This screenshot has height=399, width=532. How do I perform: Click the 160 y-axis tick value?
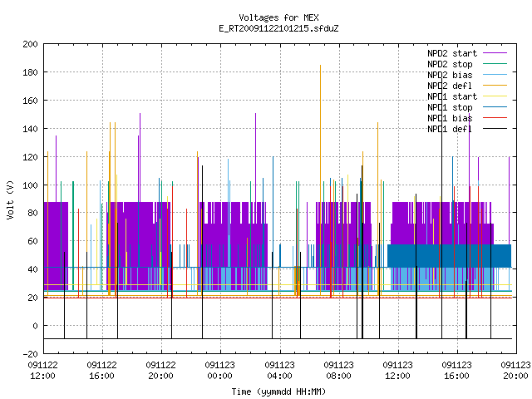[x=30, y=101]
